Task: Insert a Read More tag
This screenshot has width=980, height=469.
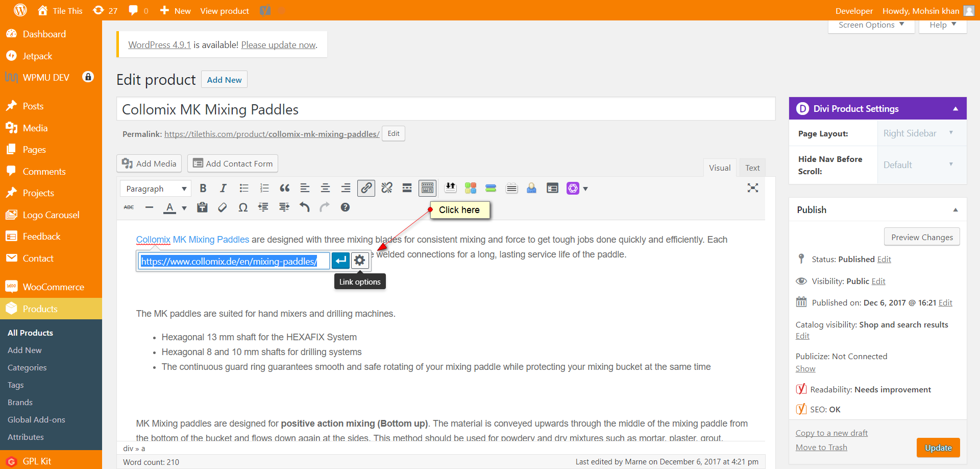Action: (407, 188)
